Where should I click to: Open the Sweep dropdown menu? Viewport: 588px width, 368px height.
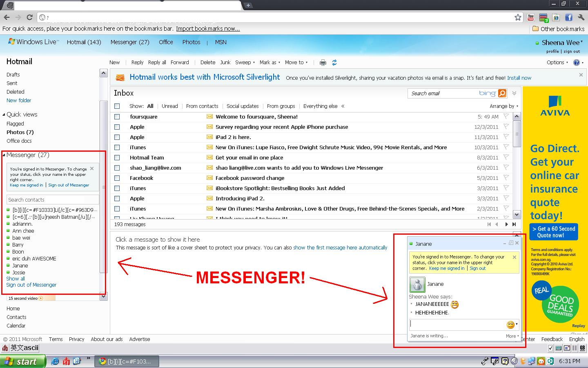245,63
